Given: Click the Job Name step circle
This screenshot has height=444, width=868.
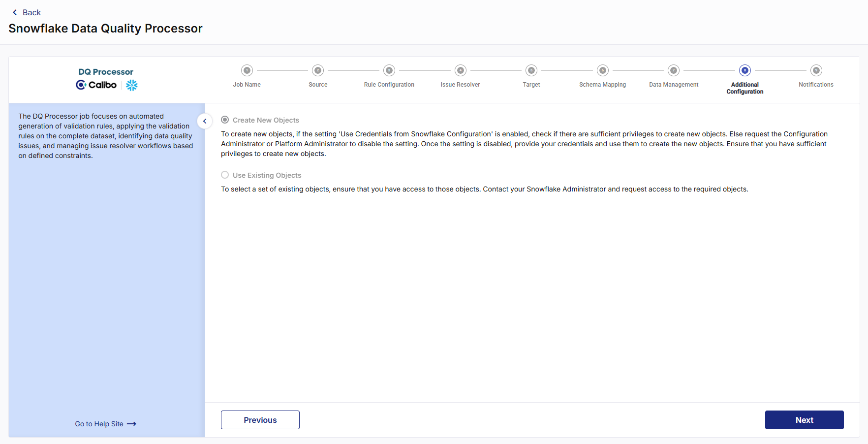Looking at the screenshot, I should click(x=247, y=70).
